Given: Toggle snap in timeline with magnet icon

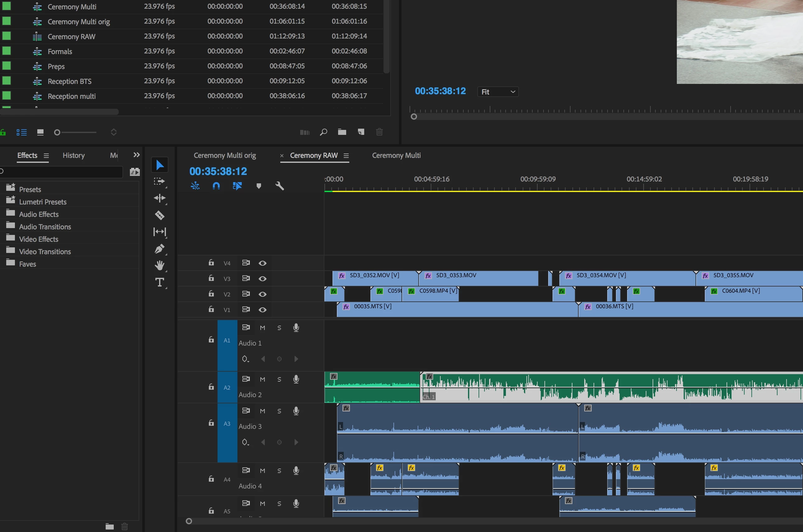Looking at the screenshot, I should 216,186.
